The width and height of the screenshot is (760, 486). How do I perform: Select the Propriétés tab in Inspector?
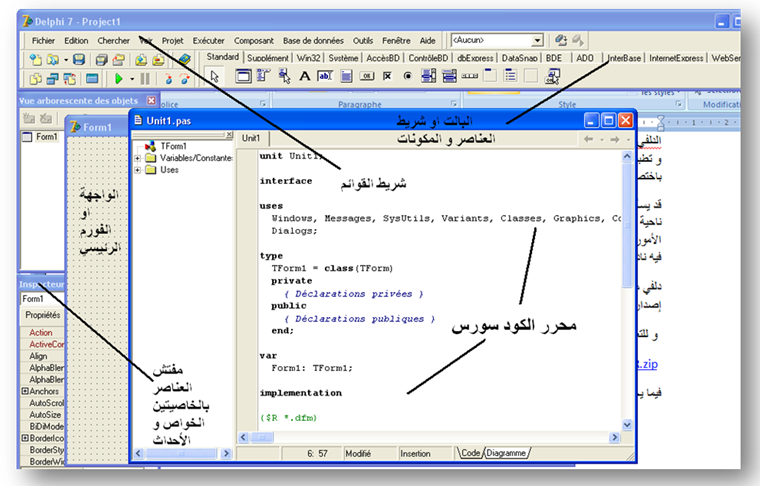pyautogui.click(x=43, y=315)
